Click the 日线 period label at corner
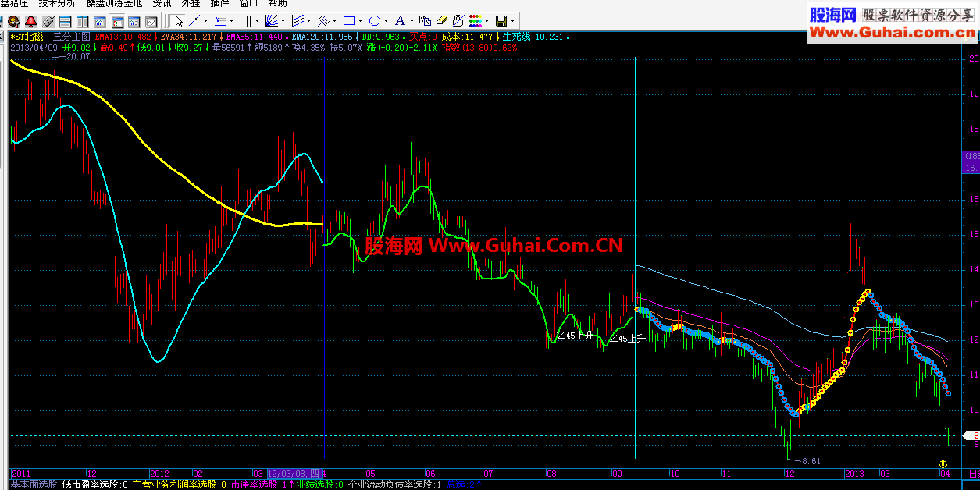The height and width of the screenshot is (490, 980). (x=974, y=474)
